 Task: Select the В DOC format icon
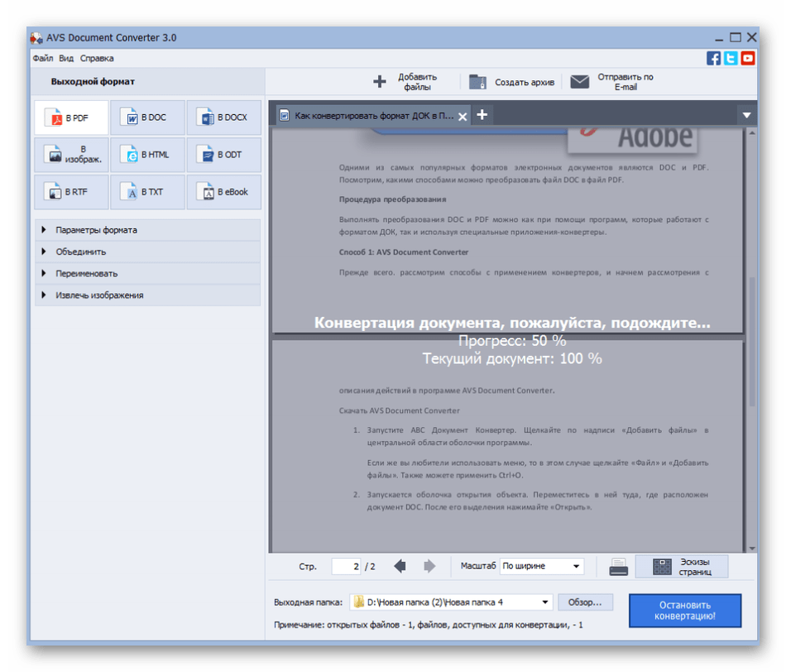(147, 118)
